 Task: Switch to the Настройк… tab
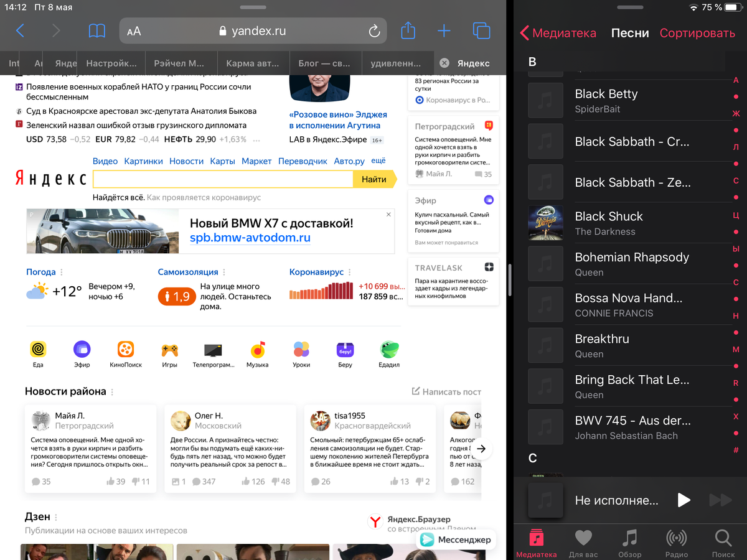click(x=111, y=63)
